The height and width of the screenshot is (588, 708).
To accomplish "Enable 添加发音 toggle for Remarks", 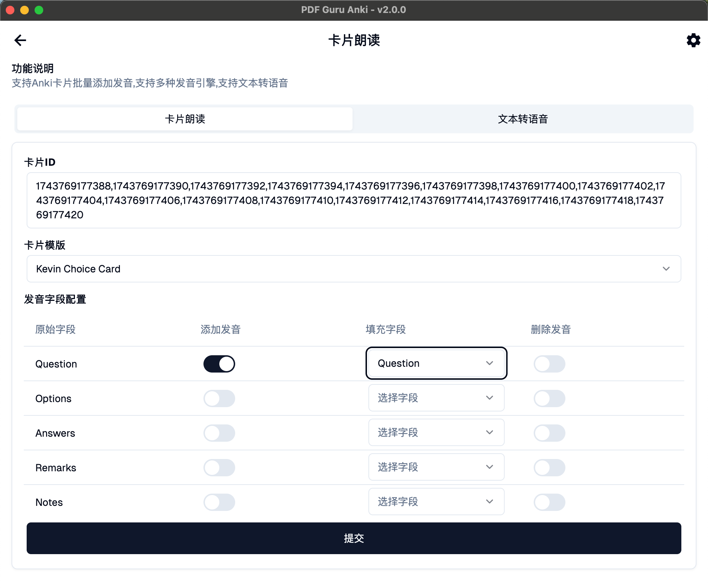I will tap(219, 468).
